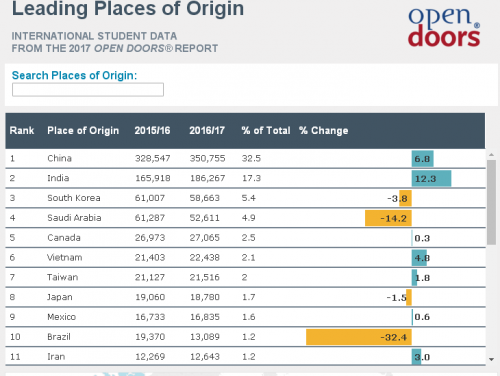Click the % of Total header

tap(266, 130)
